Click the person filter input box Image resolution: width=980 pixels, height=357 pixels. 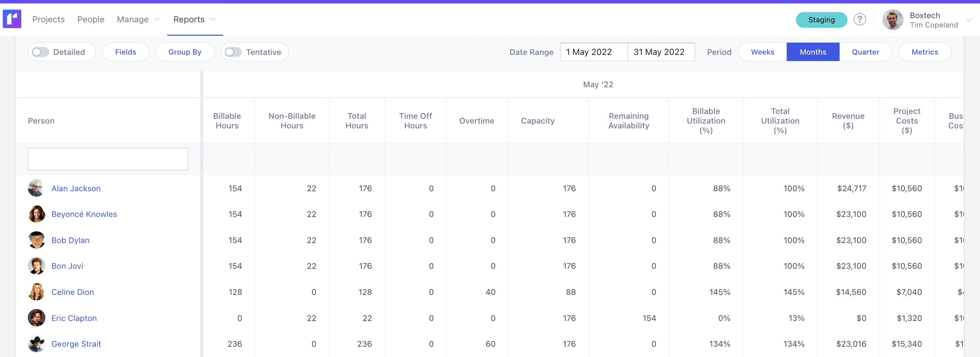coord(108,159)
